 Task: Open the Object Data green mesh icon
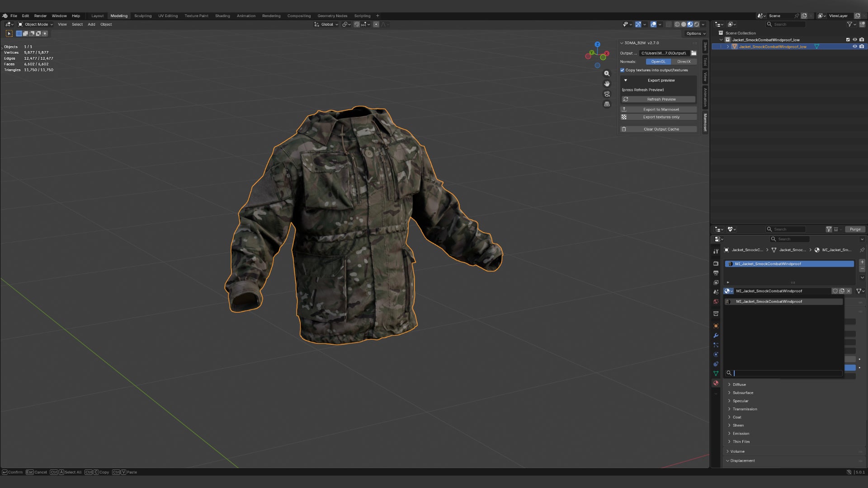coord(716,373)
